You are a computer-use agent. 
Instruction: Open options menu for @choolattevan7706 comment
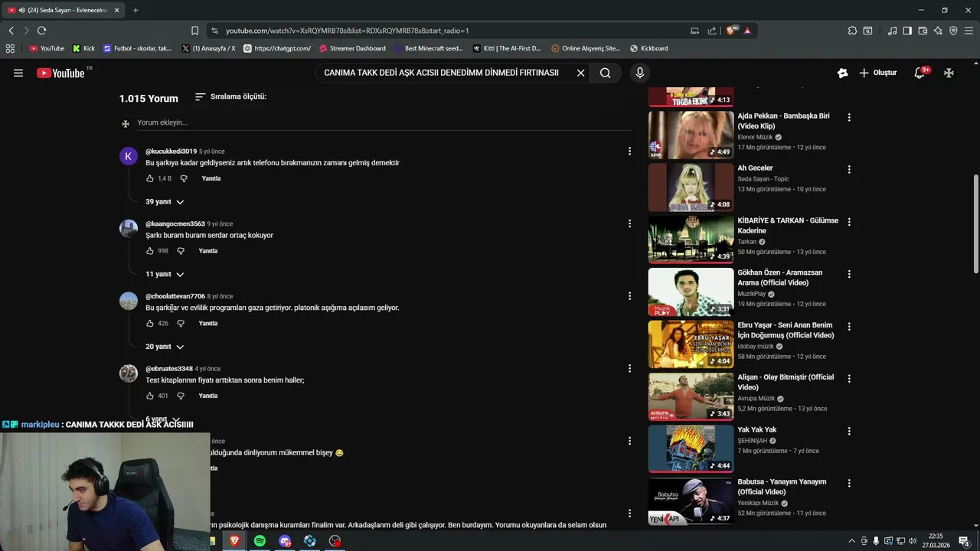pos(629,296)
